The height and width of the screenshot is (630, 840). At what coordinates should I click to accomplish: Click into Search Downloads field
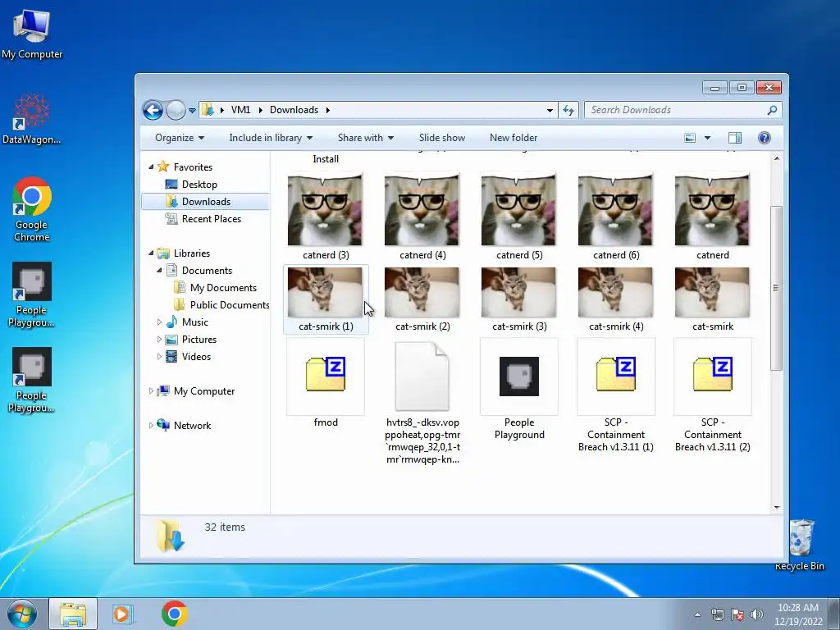pyautogui.click(x=683, y=110)
